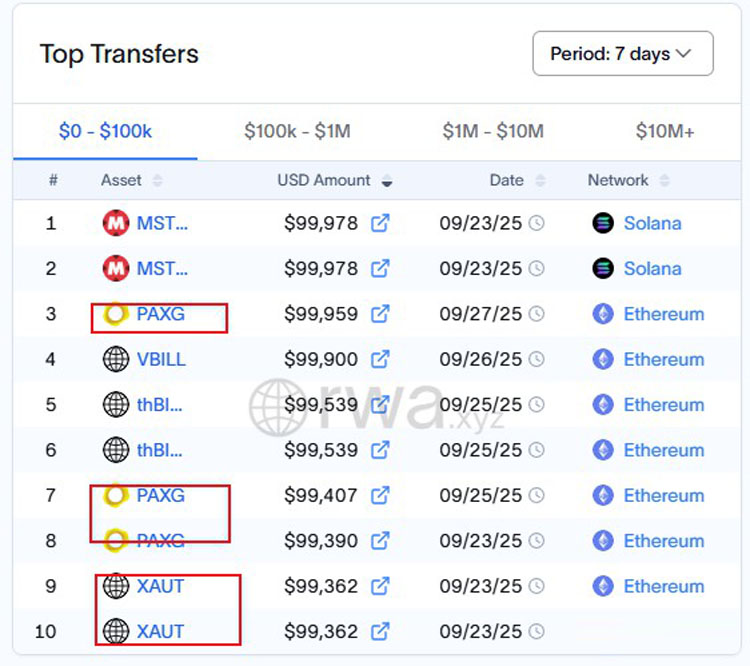Open external link for $99,959 PAXG transfer

pos(380,314)
